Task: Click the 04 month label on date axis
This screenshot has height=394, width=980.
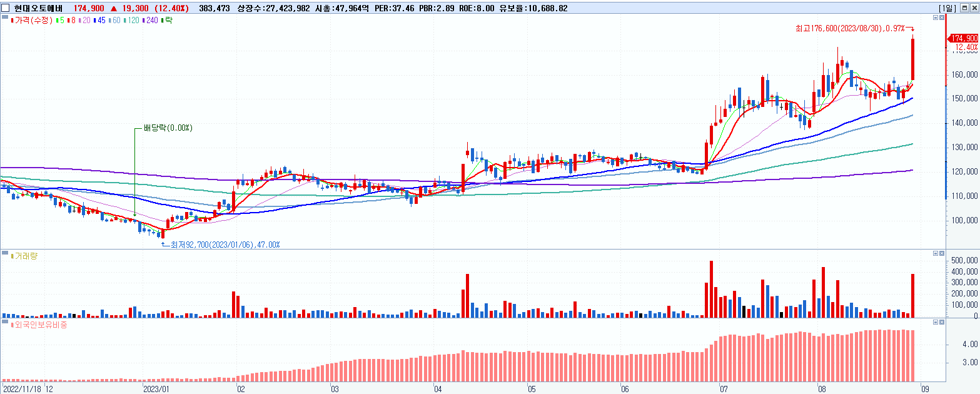Action: [438, 389]
